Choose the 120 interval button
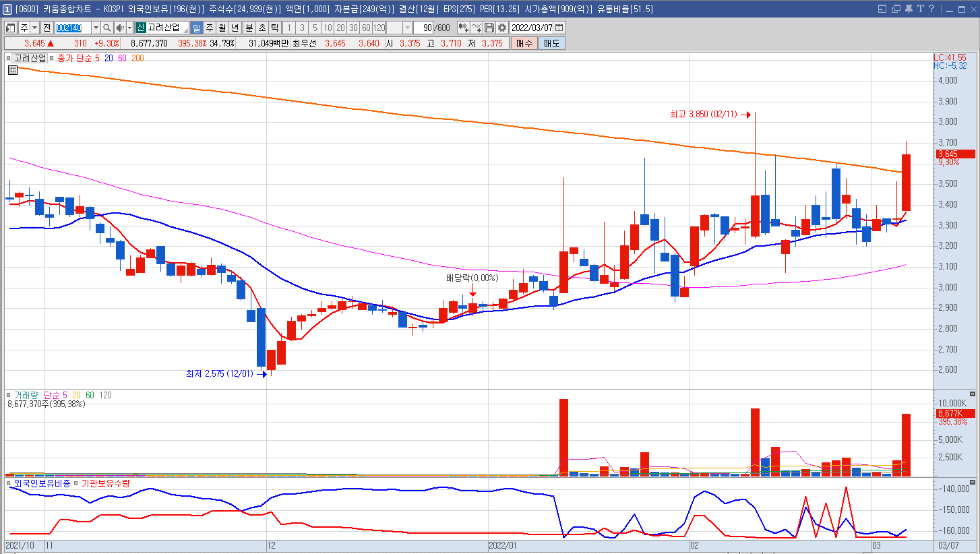980x554 pixels. click(x=379, y=28)
